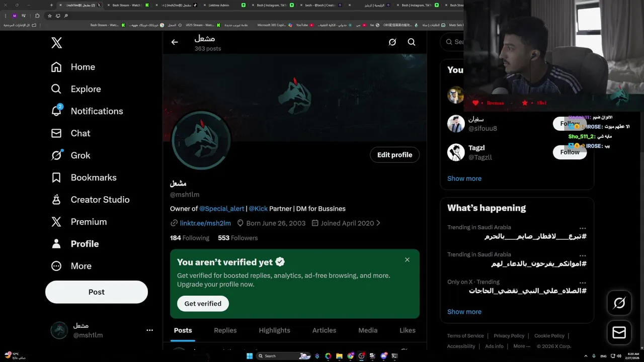This screenshot has height=362, width=644.
Task: Click Edit profile button
Action: 394,155
